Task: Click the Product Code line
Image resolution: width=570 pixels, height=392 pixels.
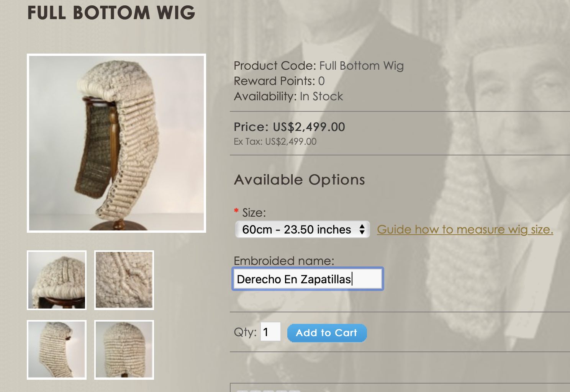Action: pyautogui.click(x=318, y=65)
